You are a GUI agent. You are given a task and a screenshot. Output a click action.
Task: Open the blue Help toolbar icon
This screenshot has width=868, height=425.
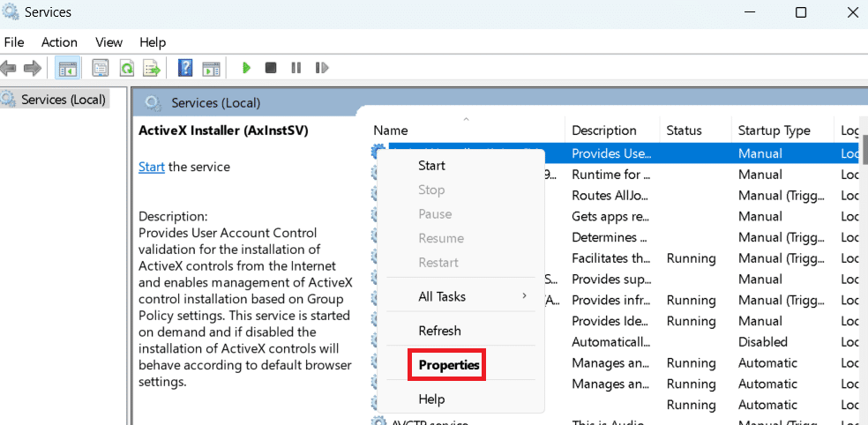[185, 68]
